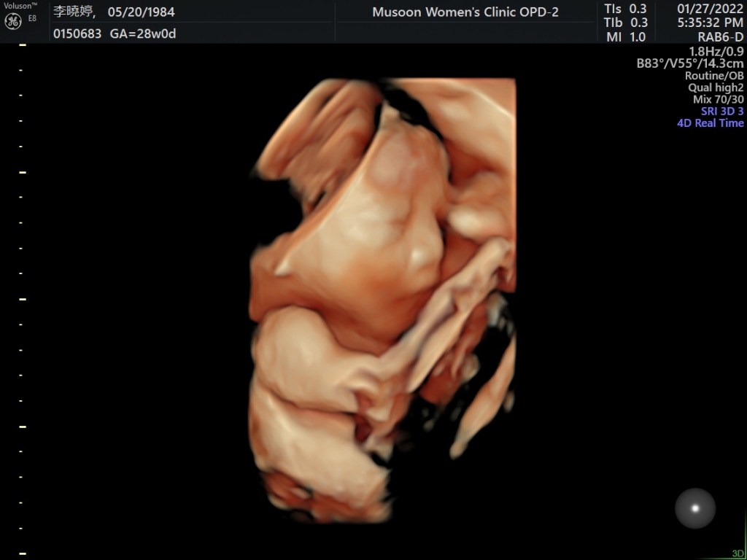This screenshot has width=747, height=560.
Task: Select the GA=28w0d gestational age text
Action: (x=143, y=34)
